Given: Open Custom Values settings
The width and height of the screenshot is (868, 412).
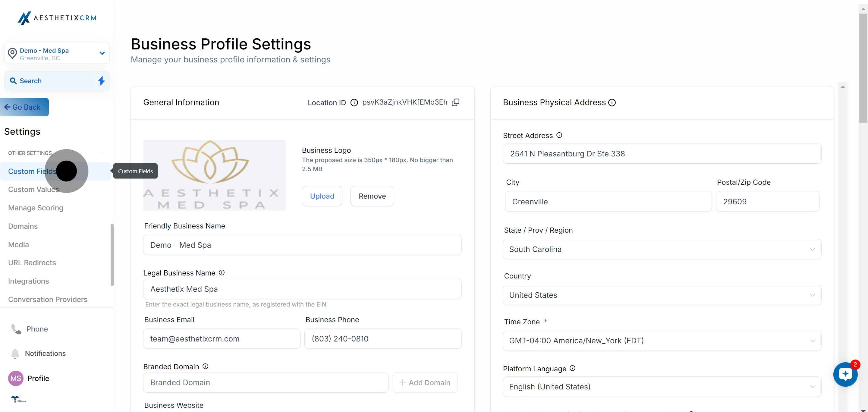Looking at the screenshot, I should click(33, 190).
